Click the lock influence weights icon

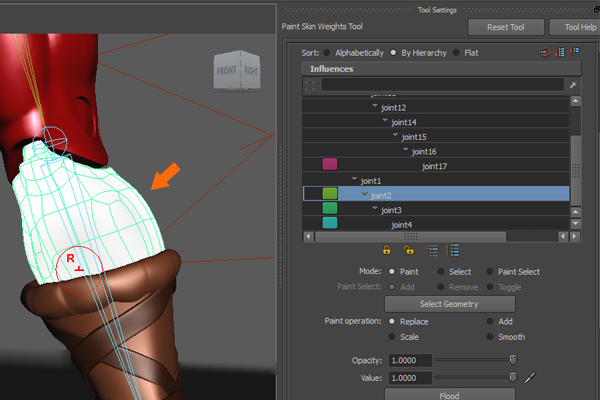pos(386,251)
